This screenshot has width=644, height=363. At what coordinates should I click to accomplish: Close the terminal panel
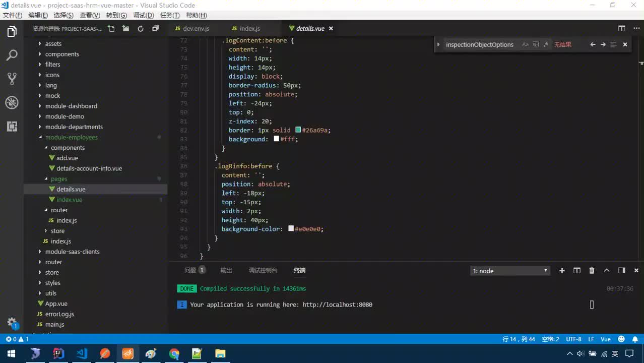coord(636,271)
